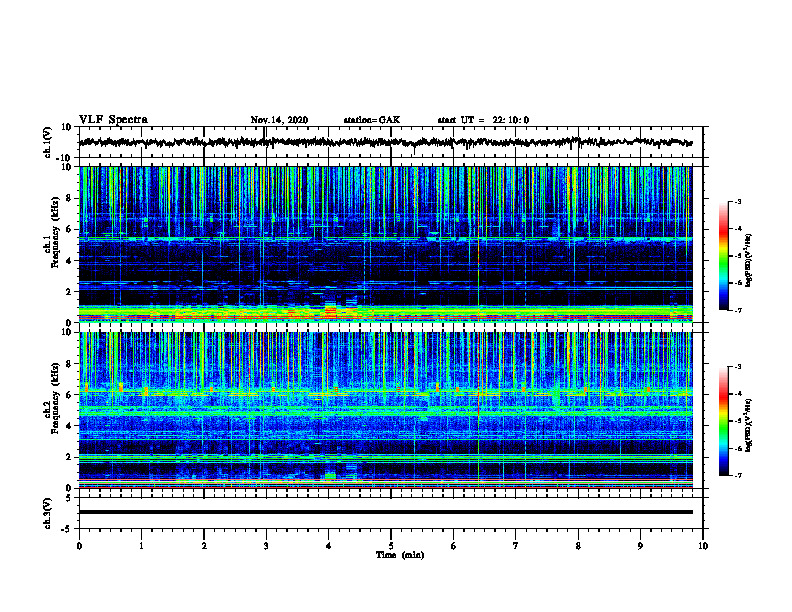Viewport: 792px width, 612px height.
Task: Click the "4" tick on the time axis
Action: tap(329, 546)
